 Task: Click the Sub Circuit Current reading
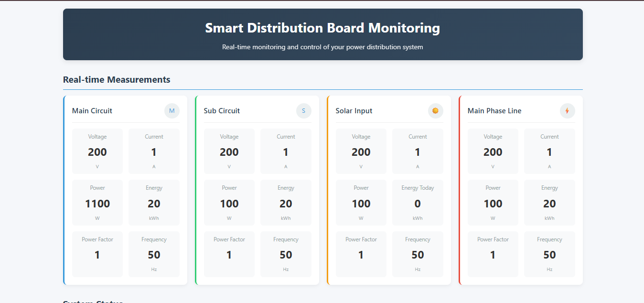tap(286, 151)
